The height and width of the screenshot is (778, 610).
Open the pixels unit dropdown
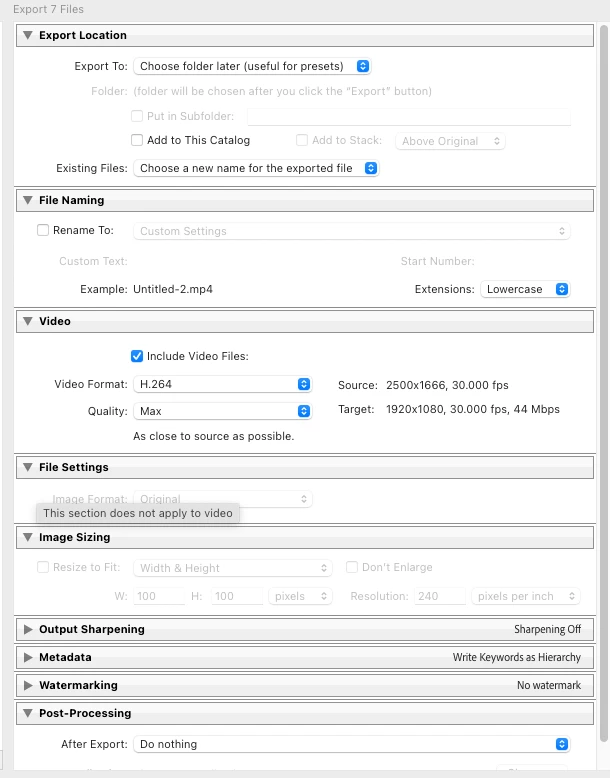[x=300, y=596]
